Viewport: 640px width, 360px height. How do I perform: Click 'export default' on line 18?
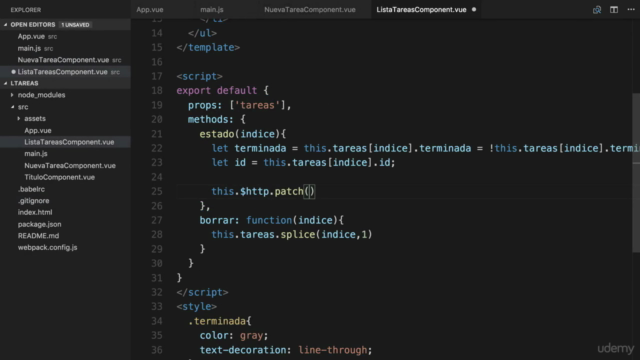217,91
